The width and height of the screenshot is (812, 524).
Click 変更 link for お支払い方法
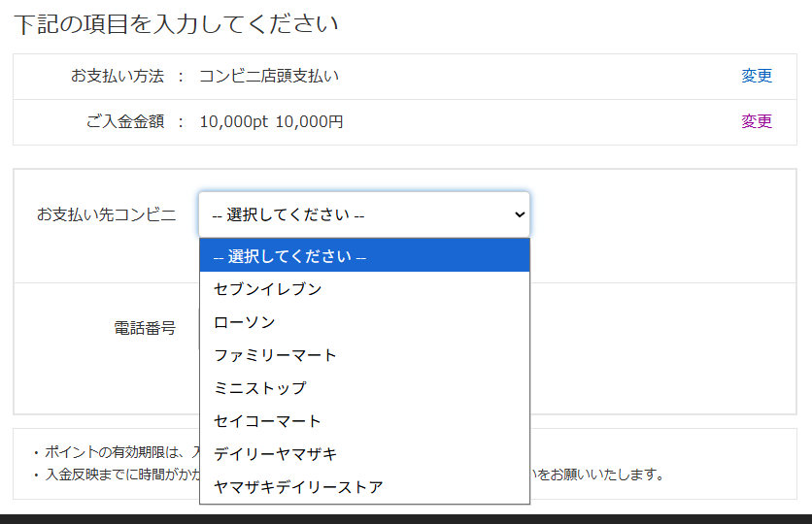757,76
